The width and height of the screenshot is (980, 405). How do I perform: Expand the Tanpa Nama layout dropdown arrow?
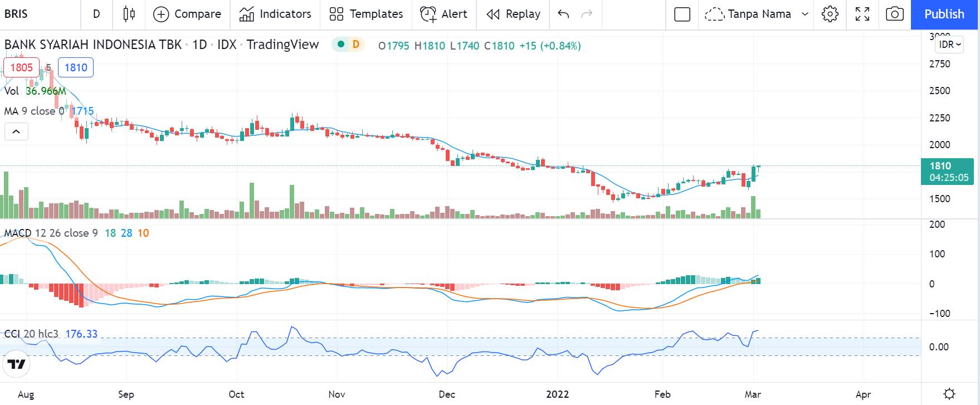tap(805, 14)
